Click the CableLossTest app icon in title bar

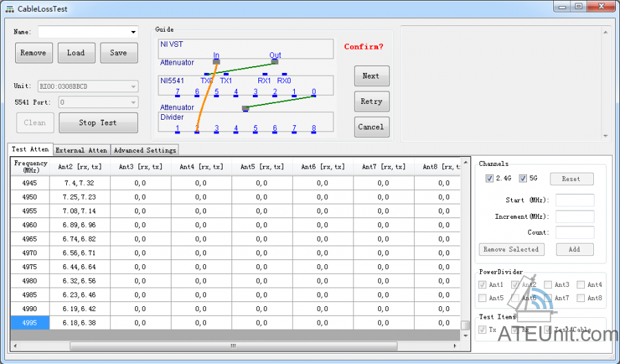(x=10, y=8)
